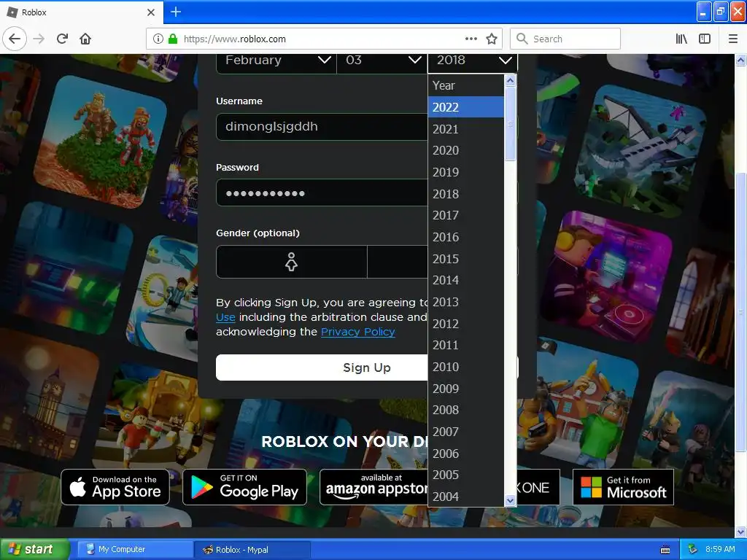Click the Amazon Appstore badge
Viewport: 747px width, 560px height.
click(374, 487)
